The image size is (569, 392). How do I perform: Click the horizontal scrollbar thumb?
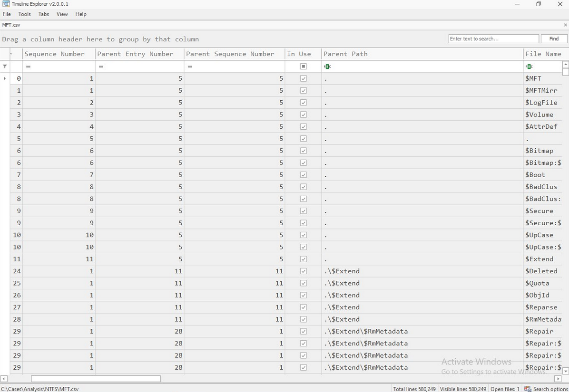click(x=96, y=379)
